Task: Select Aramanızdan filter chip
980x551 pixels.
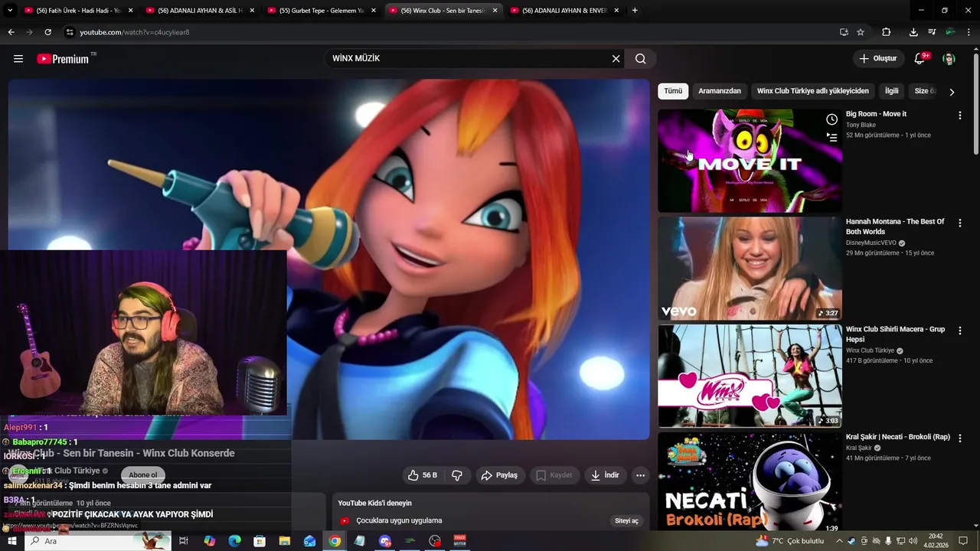Action: click(x=720, y=91)
